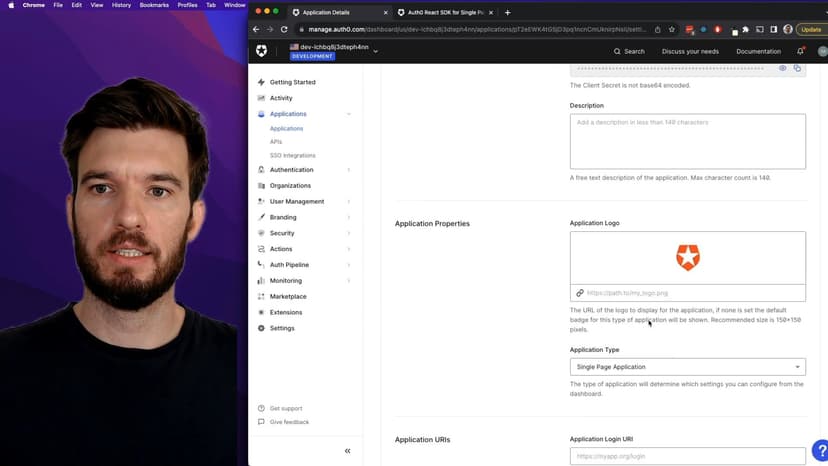The image size is (828, 466).
Task: Click the Auth0 logo in header
Action: pyautogui.click(x=262, y=51)
